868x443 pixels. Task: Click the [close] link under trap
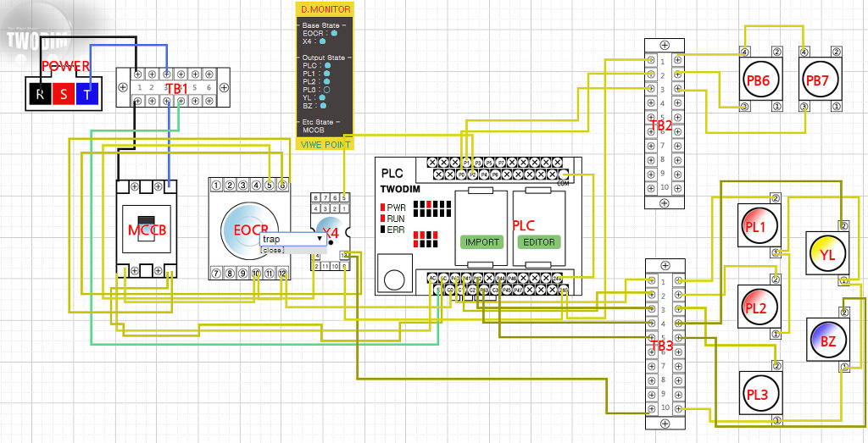pyautogui.click(x=274, y=250)
